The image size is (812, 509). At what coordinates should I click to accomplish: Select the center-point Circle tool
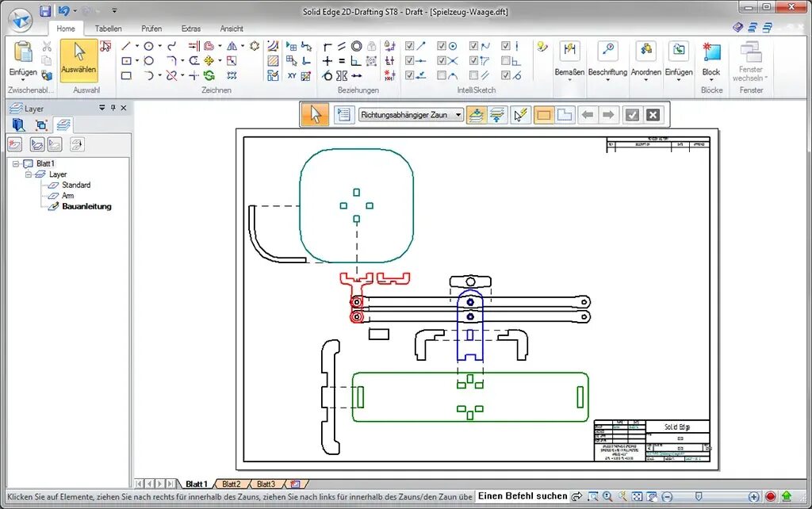point(148,46)
